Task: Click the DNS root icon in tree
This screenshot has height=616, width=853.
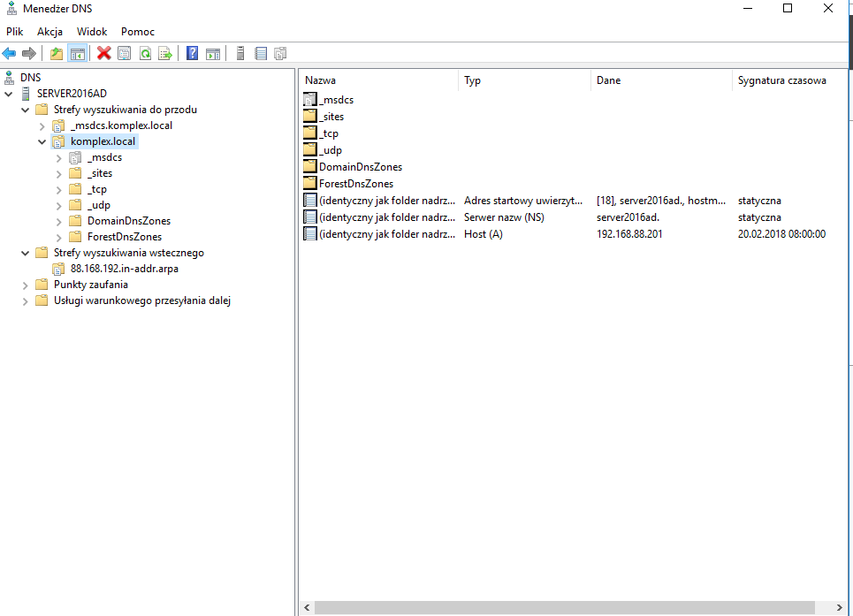Action: tap(9, 78)
